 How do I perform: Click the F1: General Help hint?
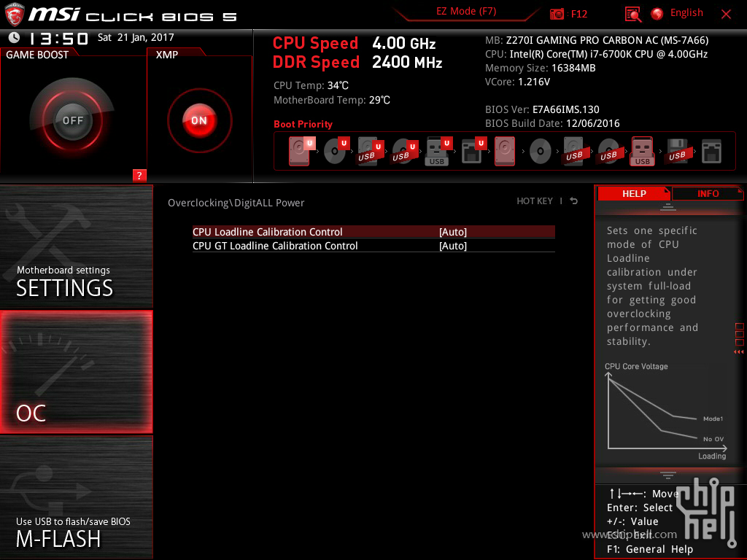650,549
